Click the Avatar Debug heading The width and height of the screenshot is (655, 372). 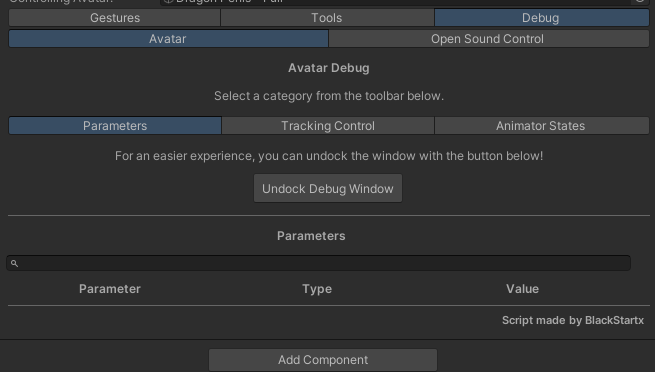click(329, 68)
